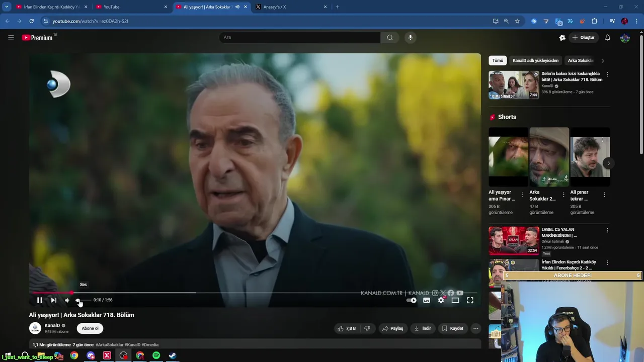
Task: Open options for 'Selin'in bakıcı krizi' video
Action: click(x=607, y=74)
